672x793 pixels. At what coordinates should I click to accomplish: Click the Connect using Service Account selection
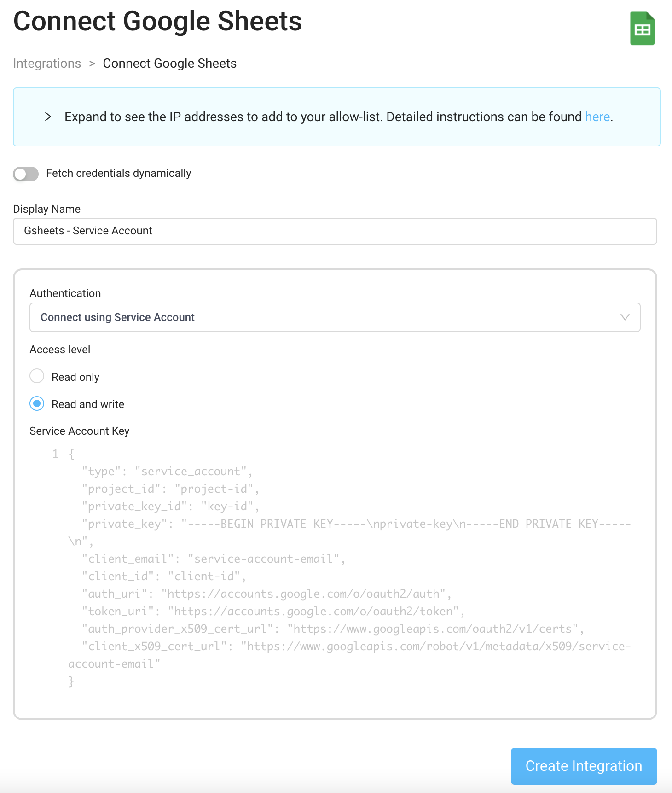tap(117, 317)
